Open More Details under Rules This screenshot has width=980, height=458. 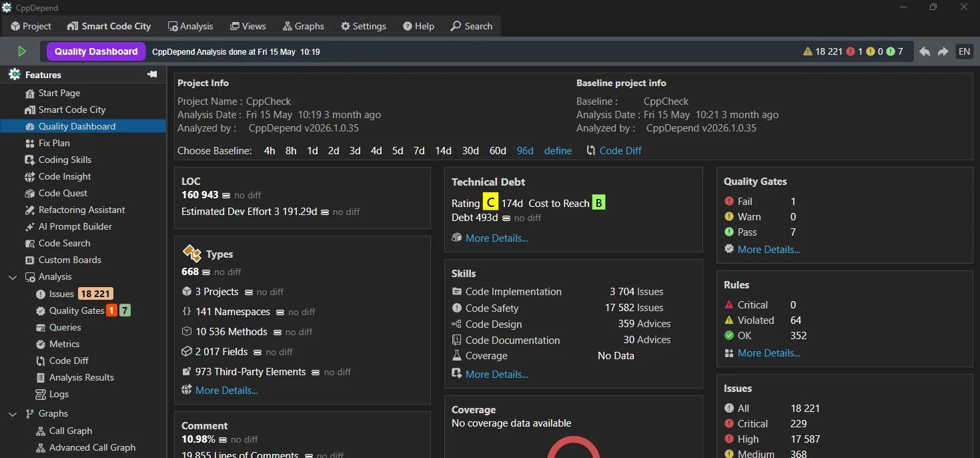(769, 353)
